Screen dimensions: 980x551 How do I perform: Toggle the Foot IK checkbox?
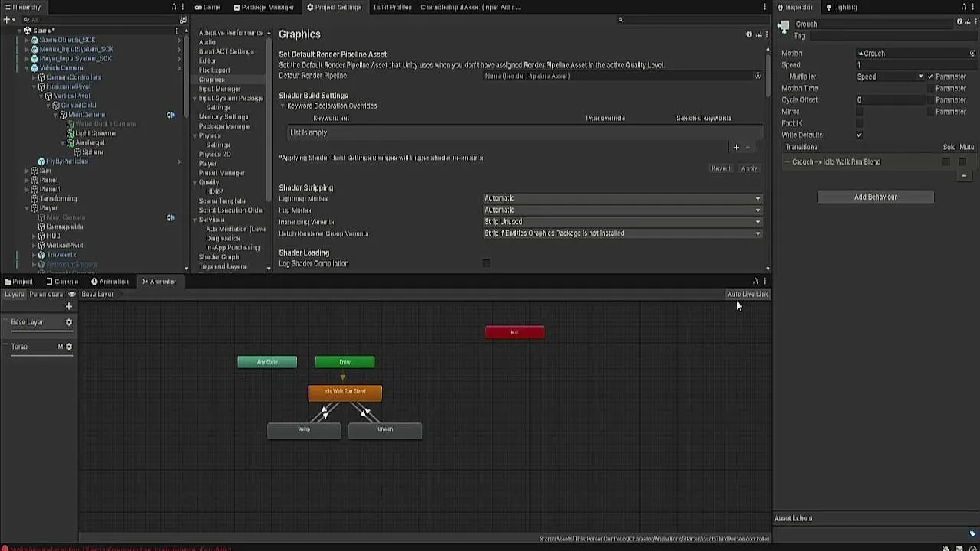tap(859, 123)
